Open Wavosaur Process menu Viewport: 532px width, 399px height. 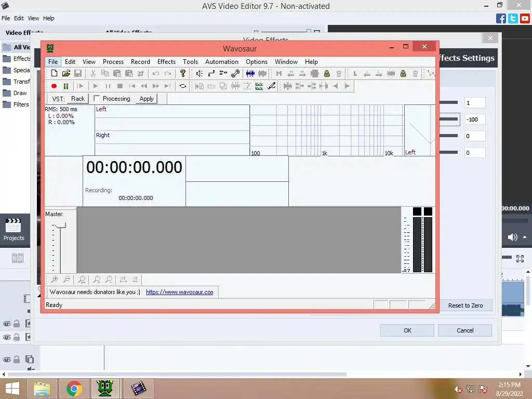[x=113, y=62]
